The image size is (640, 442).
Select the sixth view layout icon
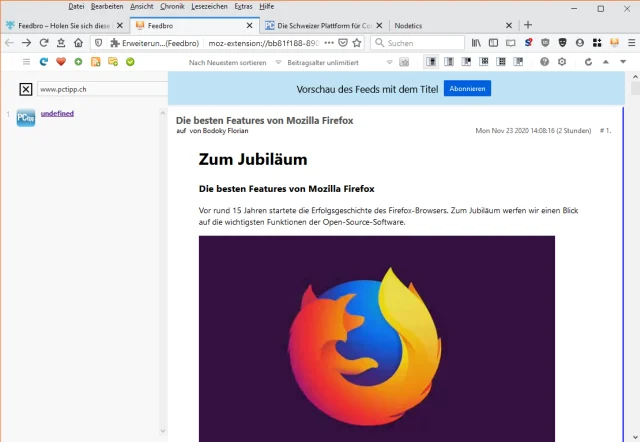pyautogui.click(x=518, y=62)
